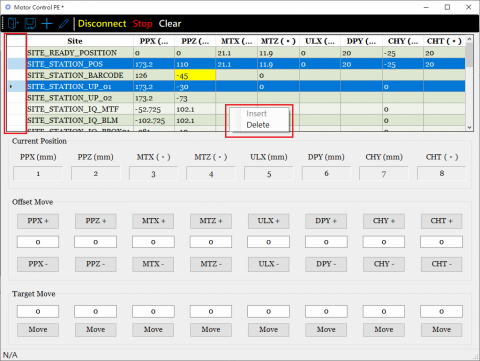This screenshot has height=361, width=480.
Task: Click the PPZ + offset button
Action: pos(96,221)
